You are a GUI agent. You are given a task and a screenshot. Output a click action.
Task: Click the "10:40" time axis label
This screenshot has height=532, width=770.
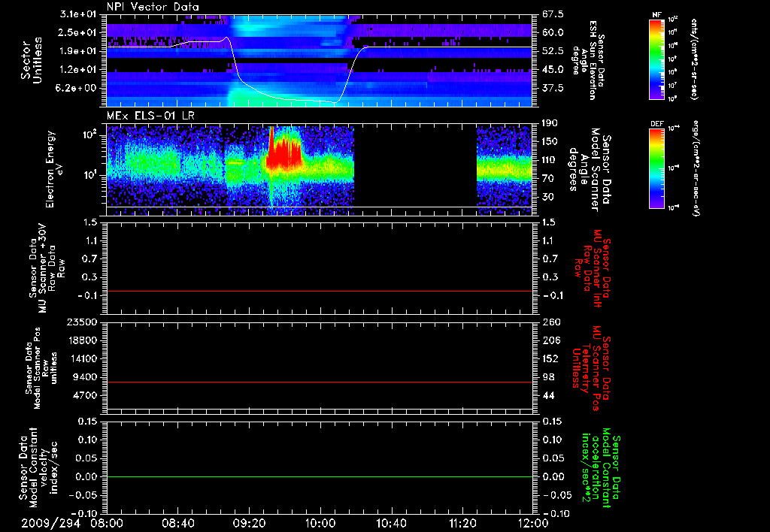click(x=391, y=523)
